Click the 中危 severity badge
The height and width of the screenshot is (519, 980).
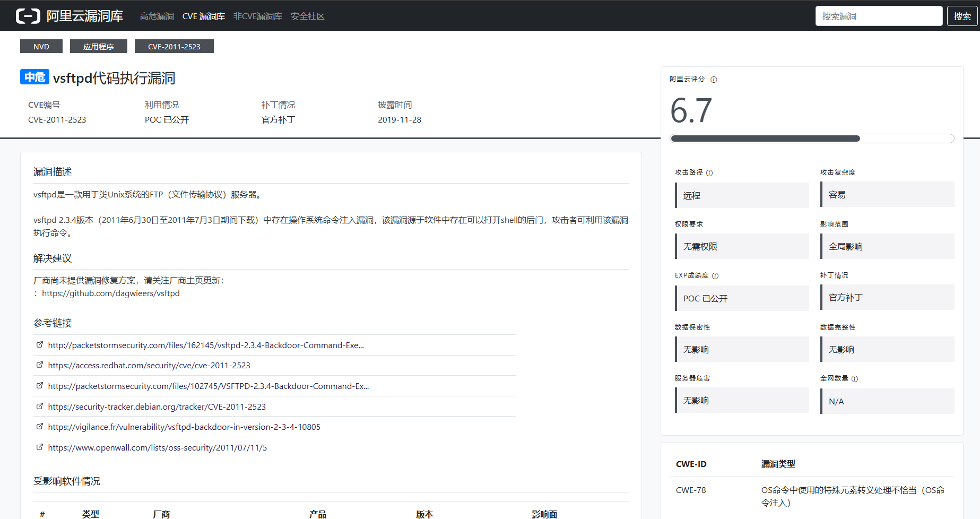(34, 77)
